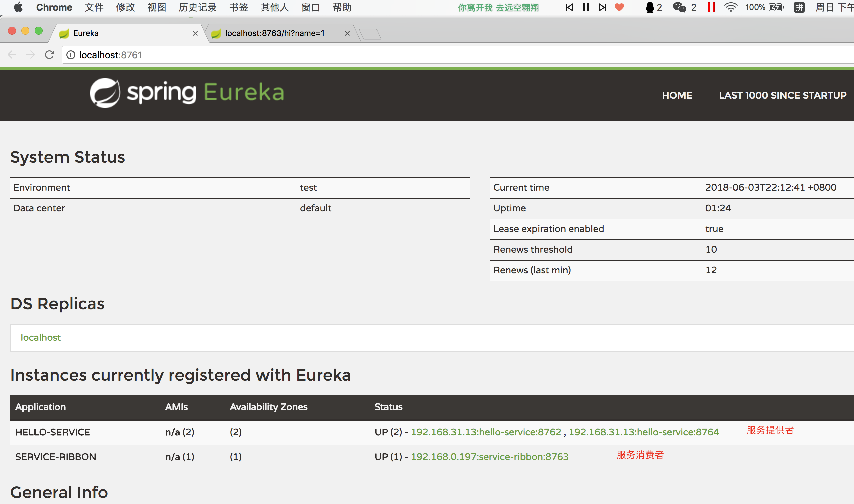854x504 pixels.
Task: Close the Eureka tab
Action: tap(195, 33)
